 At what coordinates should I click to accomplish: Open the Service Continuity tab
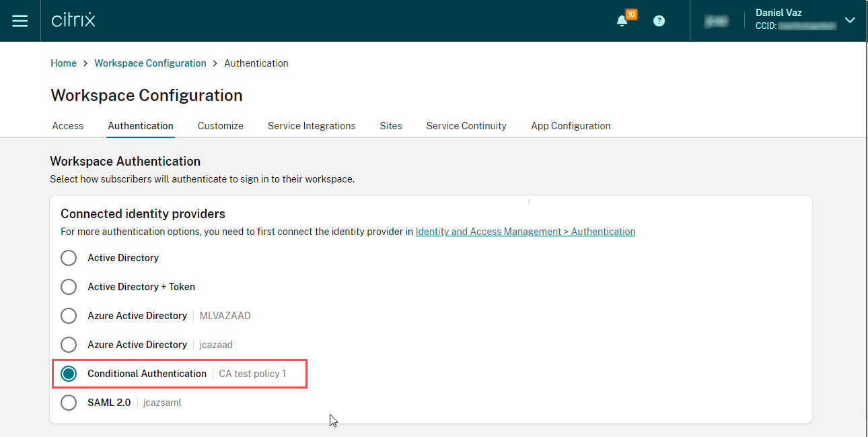466,126
